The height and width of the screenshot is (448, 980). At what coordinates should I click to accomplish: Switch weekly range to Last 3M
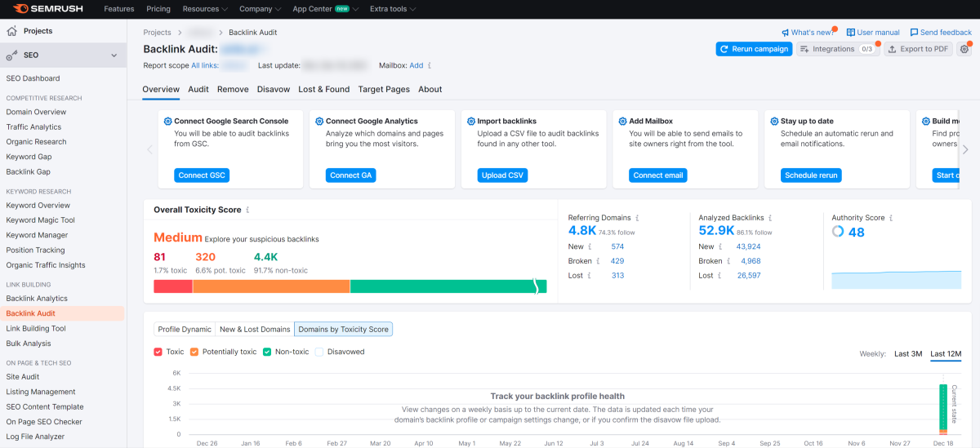908,353
